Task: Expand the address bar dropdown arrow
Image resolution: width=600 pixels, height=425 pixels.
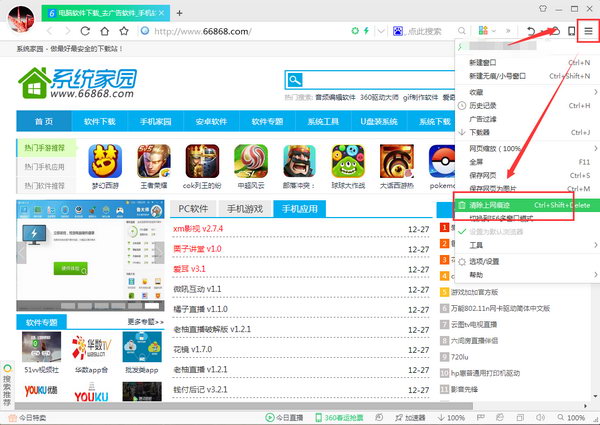Action: point(381,31)
